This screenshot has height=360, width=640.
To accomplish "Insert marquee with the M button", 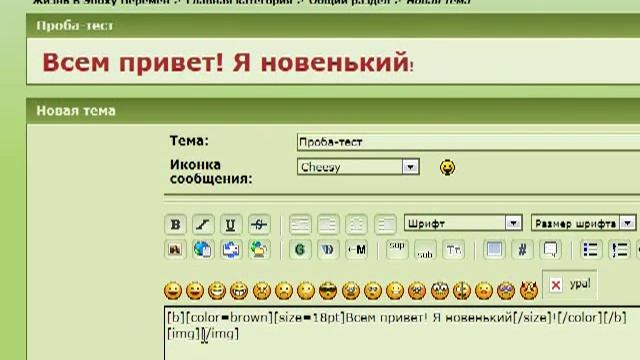I will coord(356,249).
